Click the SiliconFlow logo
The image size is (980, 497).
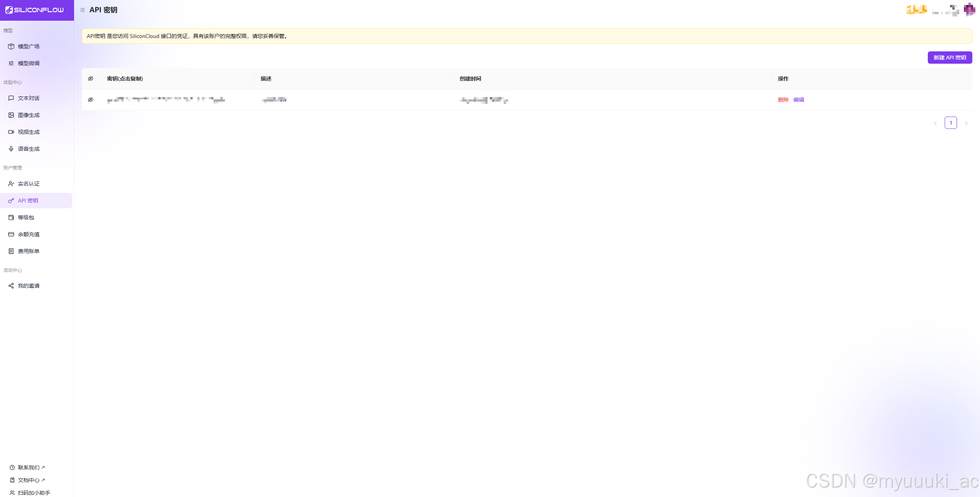(x=35, y=10)
